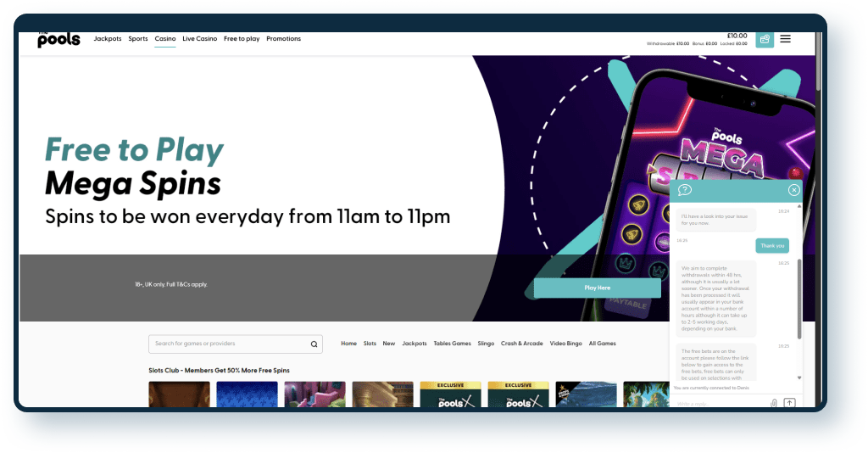Select All Games category

pos(603,344)
